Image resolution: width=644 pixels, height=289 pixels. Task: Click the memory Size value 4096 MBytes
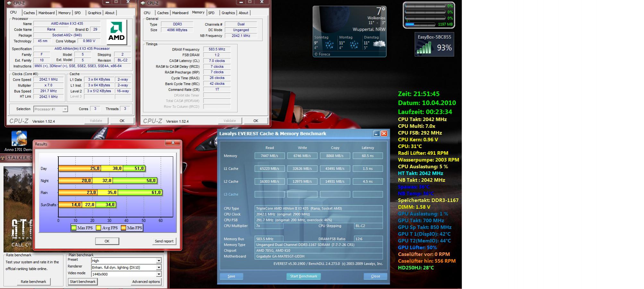tap(177, 30)
